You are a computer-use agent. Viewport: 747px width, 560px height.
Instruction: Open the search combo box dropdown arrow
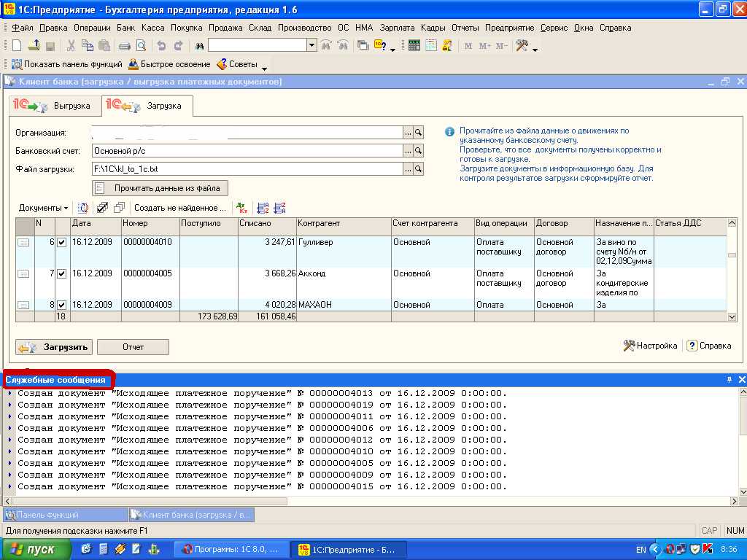tap(312, 45)
